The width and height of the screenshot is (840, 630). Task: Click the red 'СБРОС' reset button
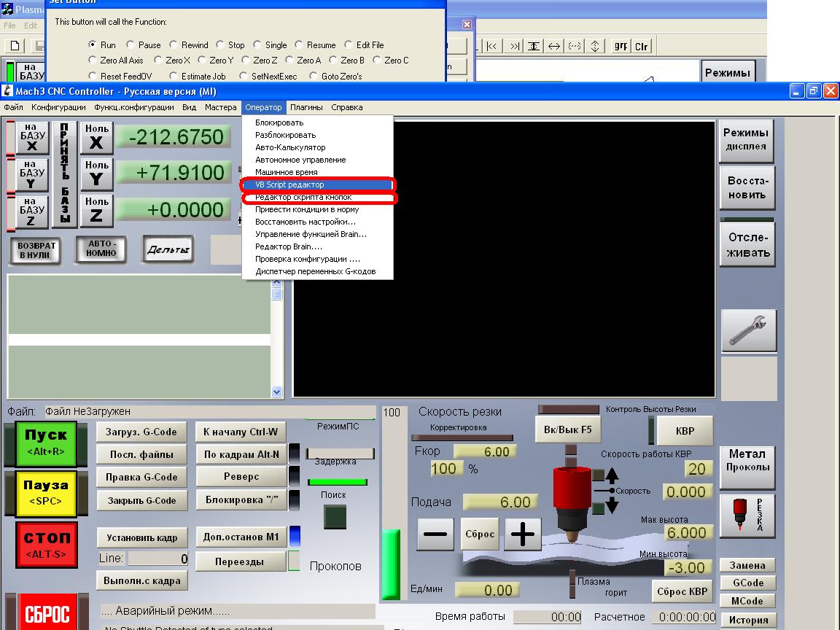pos(47,613)
